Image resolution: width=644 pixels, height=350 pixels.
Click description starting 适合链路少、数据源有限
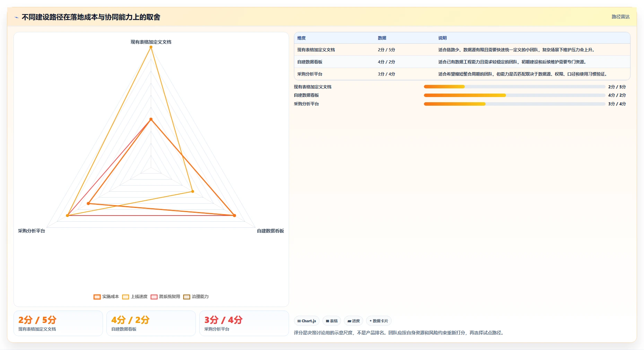516,50
